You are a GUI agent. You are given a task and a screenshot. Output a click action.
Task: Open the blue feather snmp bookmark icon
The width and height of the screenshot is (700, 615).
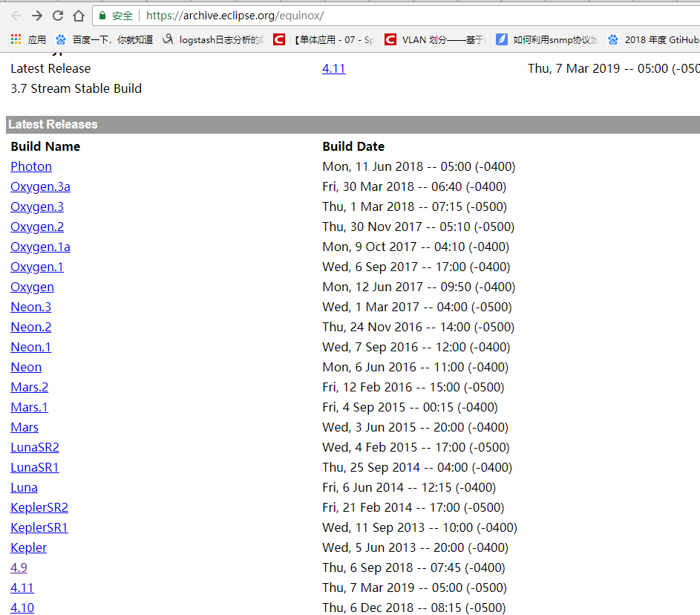tap(502, 40)
